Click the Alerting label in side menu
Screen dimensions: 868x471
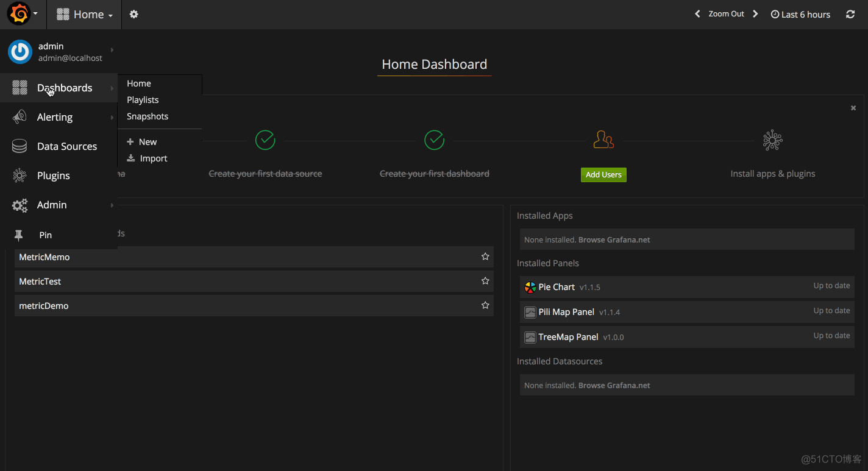pos(55,117)
